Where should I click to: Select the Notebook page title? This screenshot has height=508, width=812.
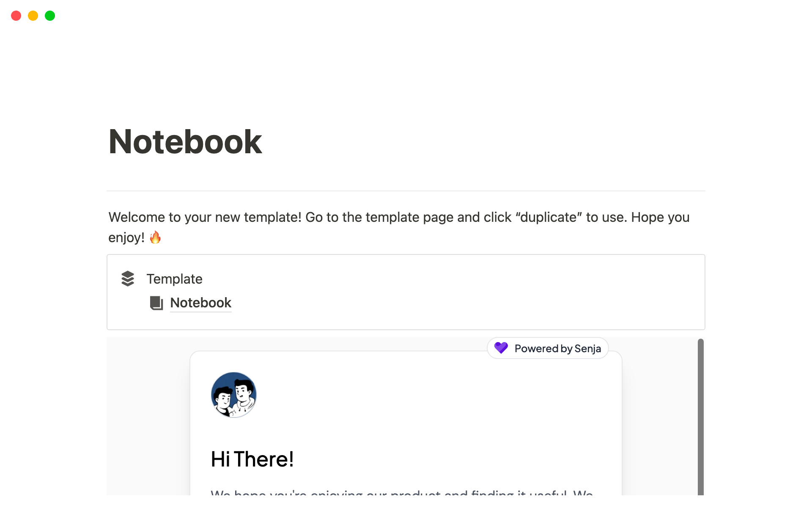[x=185, y=141]
